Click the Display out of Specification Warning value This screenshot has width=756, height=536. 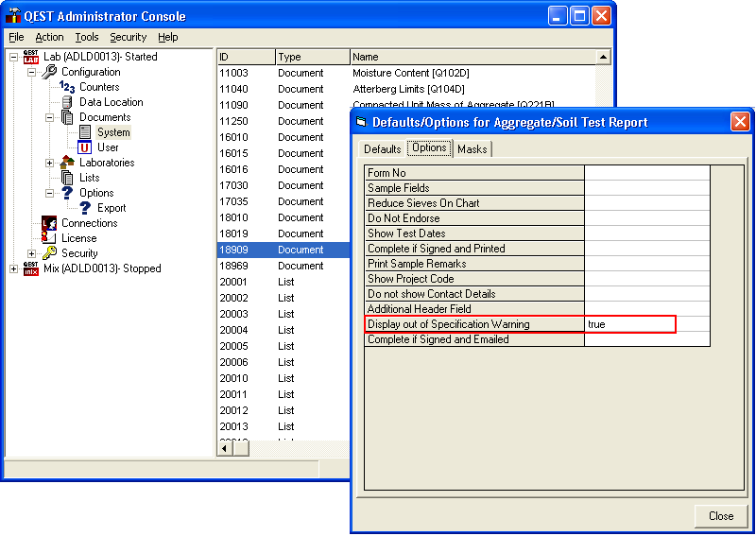pyautogui.click(x=628, y=324)
